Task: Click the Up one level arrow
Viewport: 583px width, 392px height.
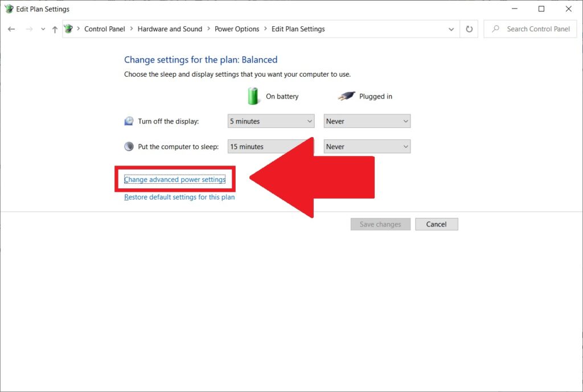Action: pyautogui.click(x=55, y=29)
